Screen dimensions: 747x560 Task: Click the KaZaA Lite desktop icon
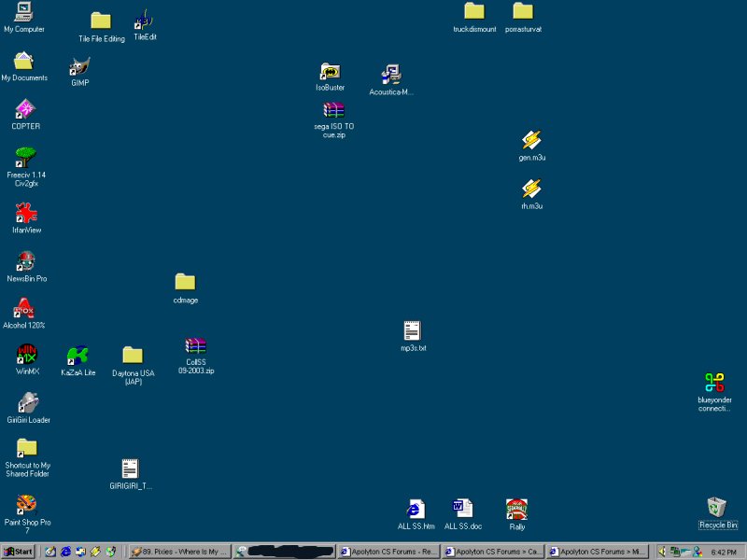(x=78, y=356)
